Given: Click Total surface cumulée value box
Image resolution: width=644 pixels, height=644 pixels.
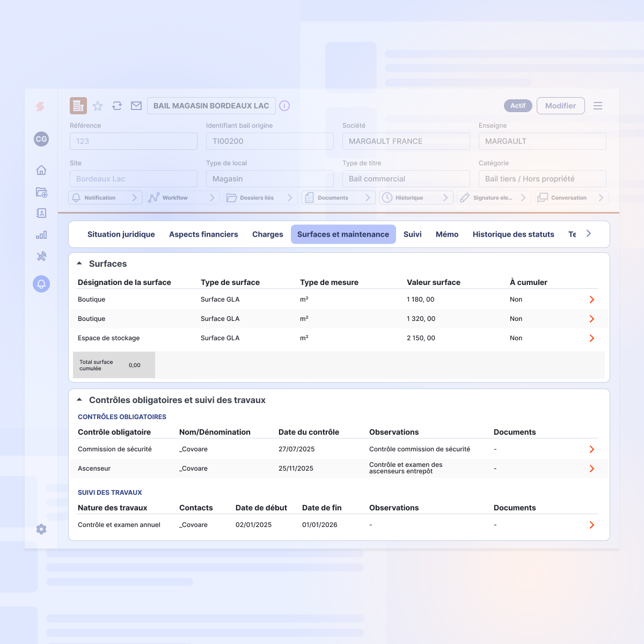Looking at the screenshot, I should tap(114, 365).
